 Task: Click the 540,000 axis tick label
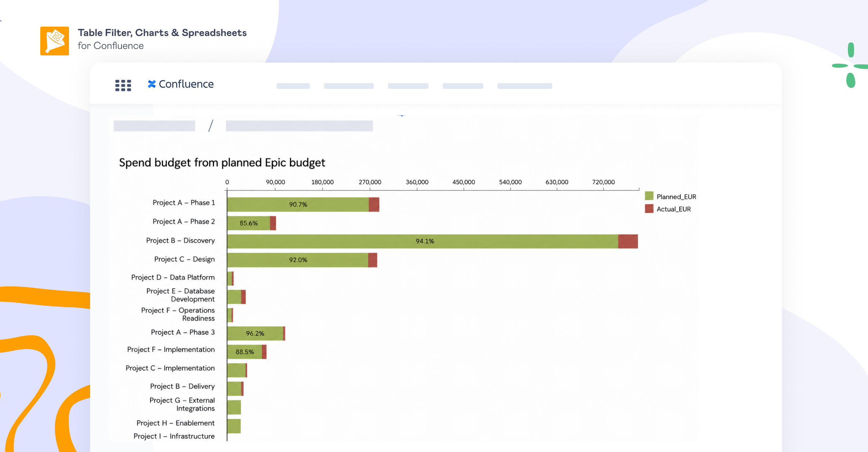[x=510, y=182]
